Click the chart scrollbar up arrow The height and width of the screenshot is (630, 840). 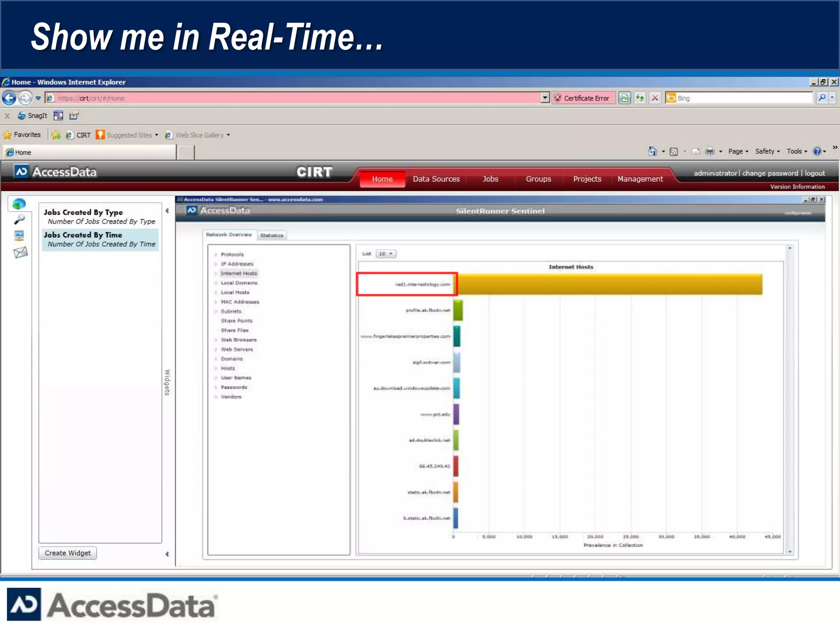(x=790, y=249)
